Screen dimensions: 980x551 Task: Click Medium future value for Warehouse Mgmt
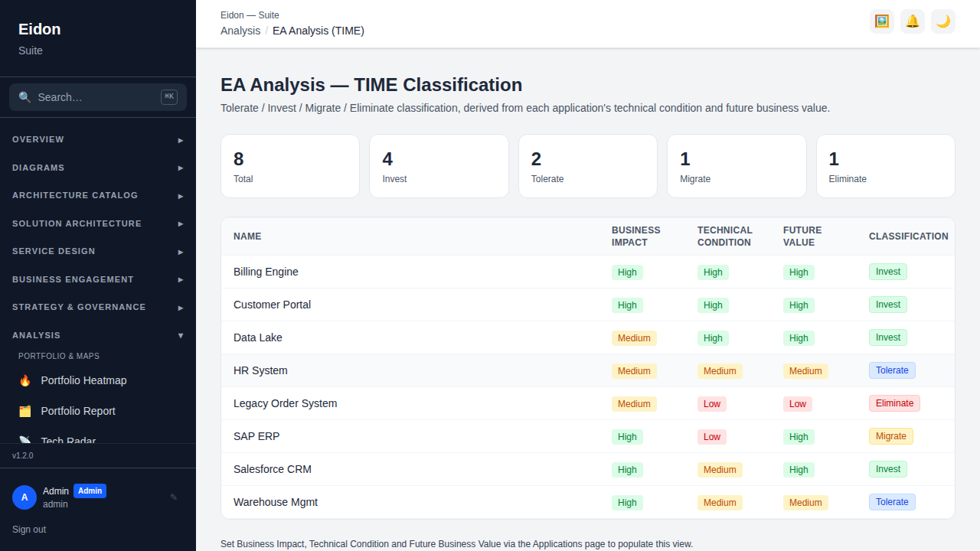[805, 503]
